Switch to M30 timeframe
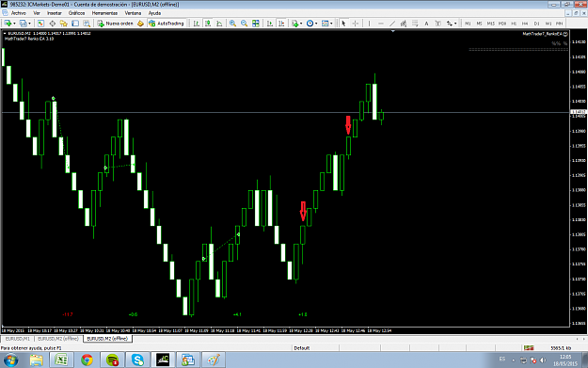The height and width of the screenshot is (368, 588). tap(502, 24)
